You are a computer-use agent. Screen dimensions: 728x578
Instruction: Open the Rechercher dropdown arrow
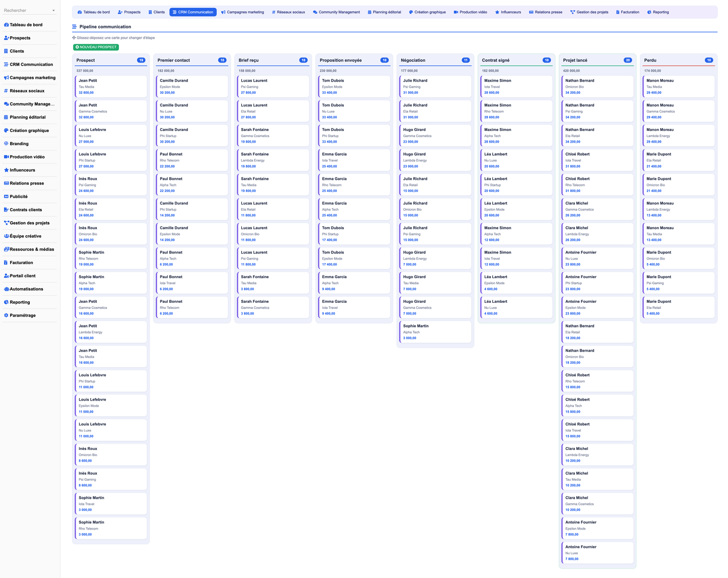pos(53,11)
